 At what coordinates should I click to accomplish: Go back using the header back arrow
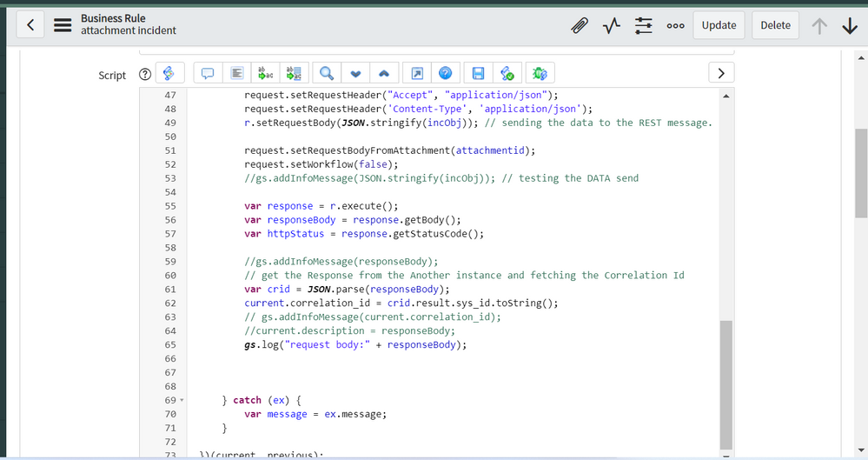[x=30, y=25]
